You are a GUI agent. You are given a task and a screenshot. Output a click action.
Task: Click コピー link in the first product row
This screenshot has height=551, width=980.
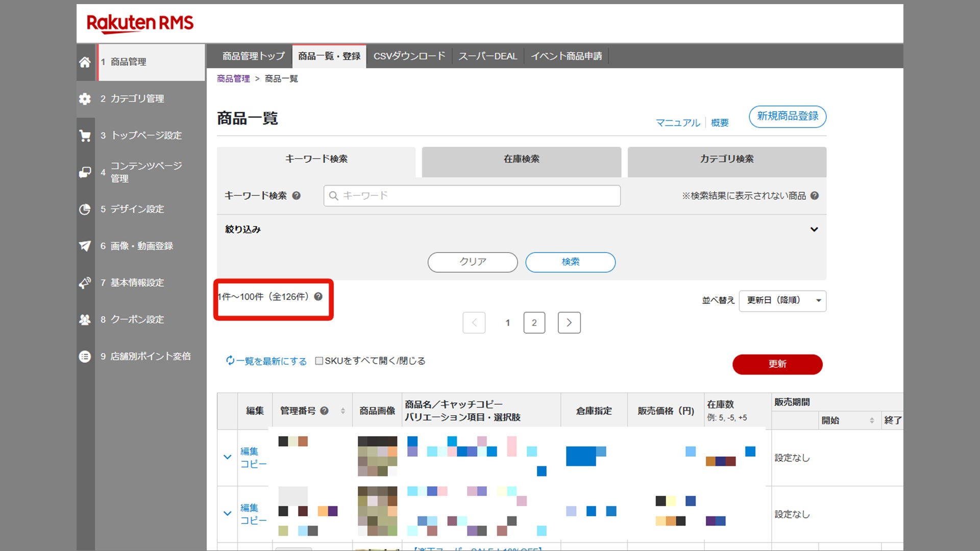254,464
